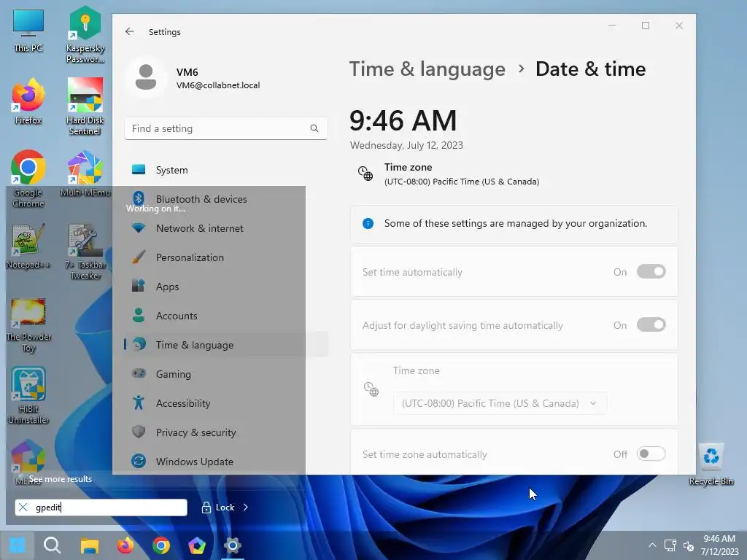Launch The Powder Toy desktop shortcut

(x=28, y=324)
